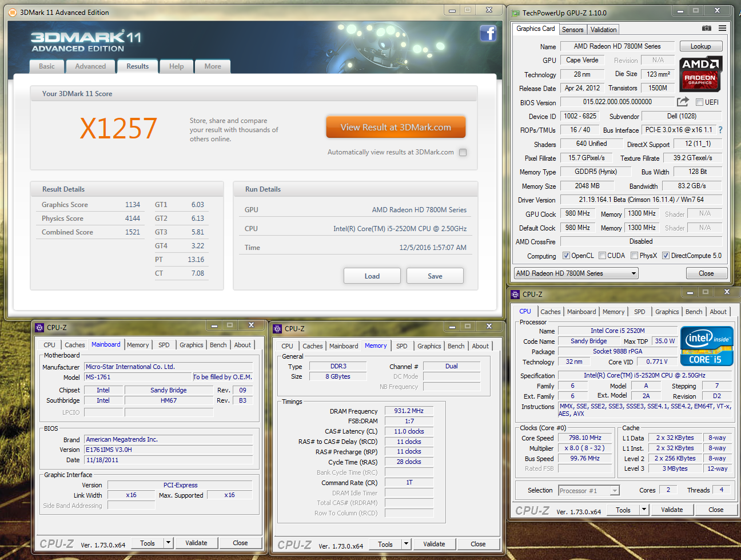Click the Threads value 4 in CPU-Z
The image size is (741, 560).
point(722,490)
